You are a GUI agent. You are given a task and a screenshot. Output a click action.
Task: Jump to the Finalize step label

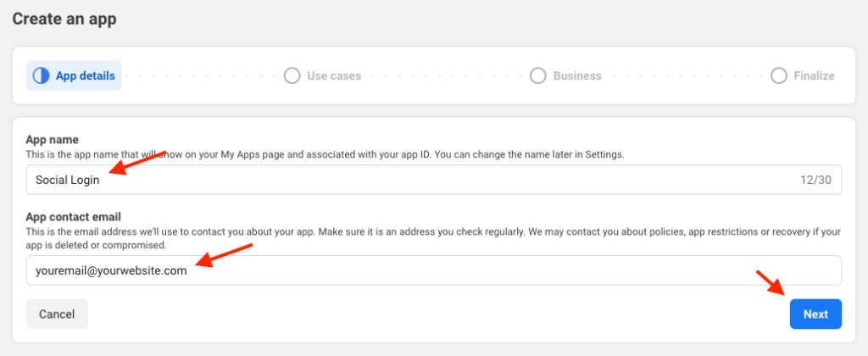814,75
